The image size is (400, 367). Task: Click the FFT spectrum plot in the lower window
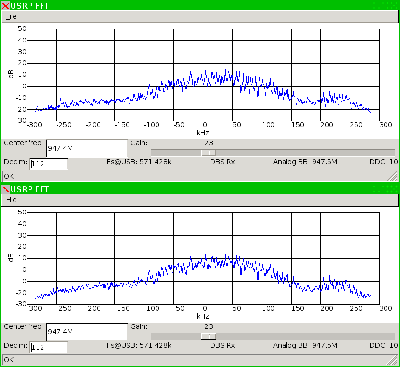pyautogui.click(x=203, y=258)
